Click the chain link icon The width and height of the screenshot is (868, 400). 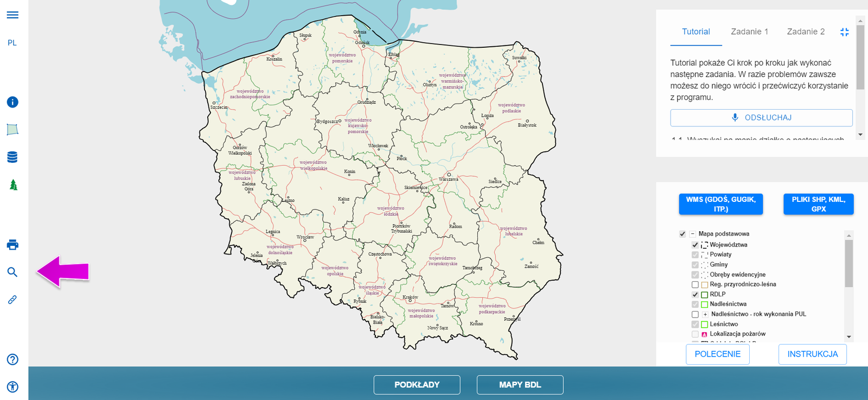click(x=12, y=300)
